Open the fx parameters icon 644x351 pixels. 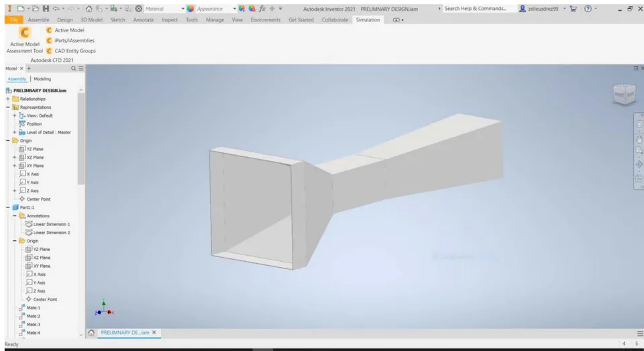(262, 9)
